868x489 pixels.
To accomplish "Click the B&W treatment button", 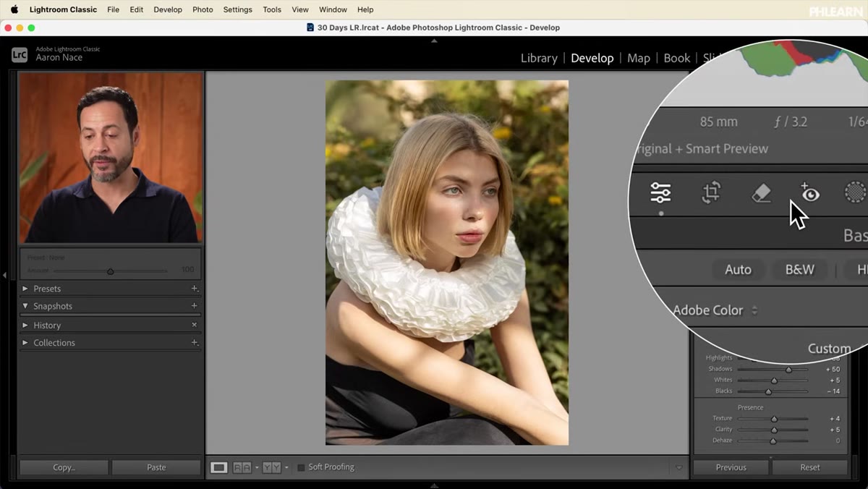I will click(x=800, y=270).
